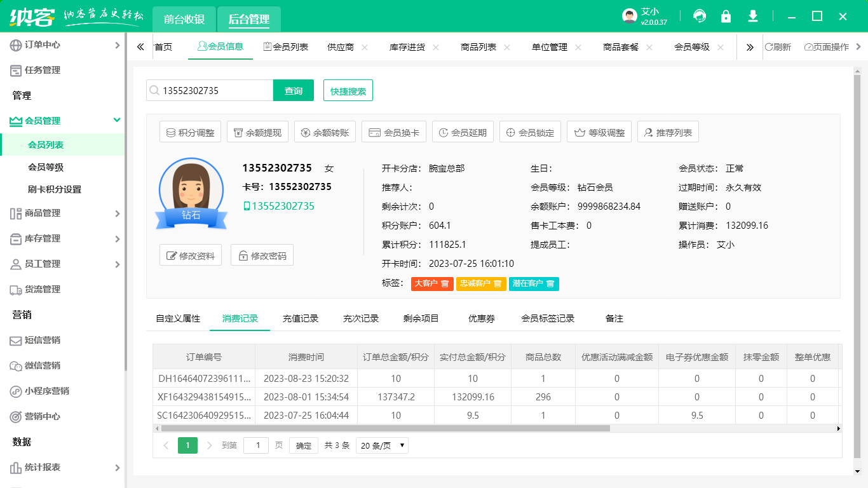Viewport: 868px width, 488px height.
Task: Click the 查询 search button
Action: point(294,90)
